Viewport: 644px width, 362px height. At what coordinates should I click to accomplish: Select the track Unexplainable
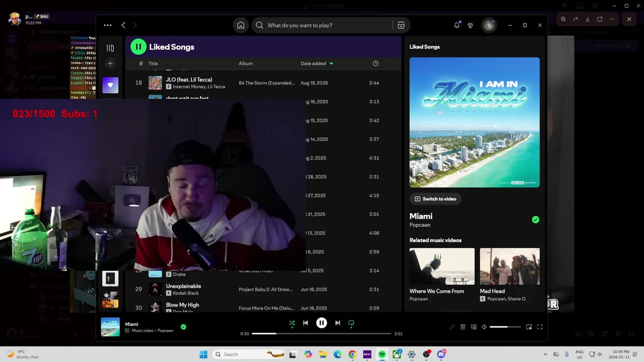183,286
